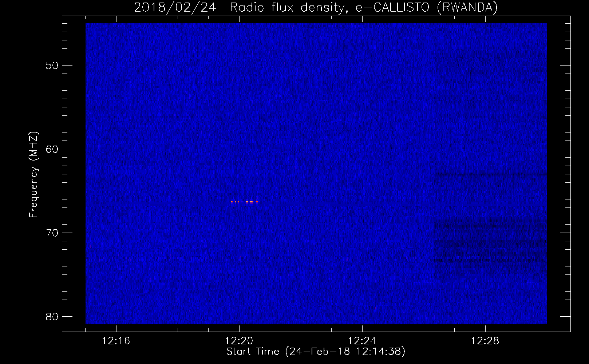Click the 'Start Time (24-Feb-18 12:14:38)' label
The image size is (589, 364).
pos(316,352)
